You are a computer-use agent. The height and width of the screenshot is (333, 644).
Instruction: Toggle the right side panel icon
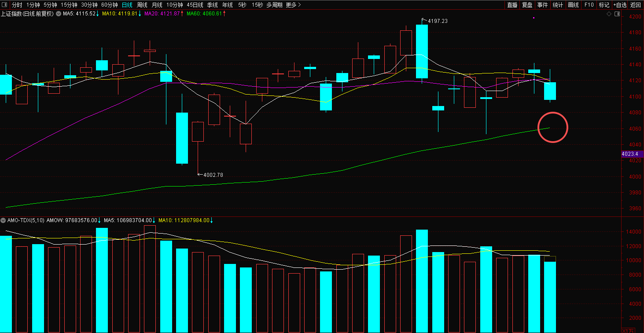point(617,14)
